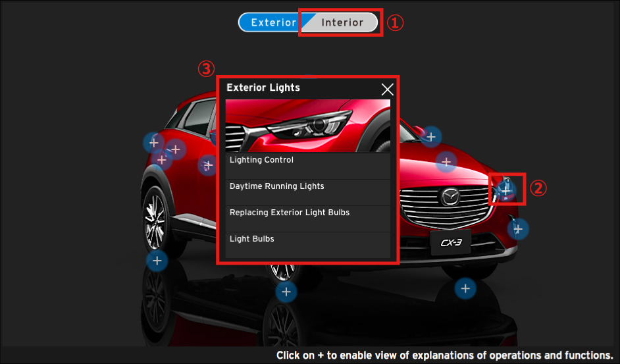Select the Exterior view toggle
The width and height of the screenshot is (620, 364).
(272, 22)
